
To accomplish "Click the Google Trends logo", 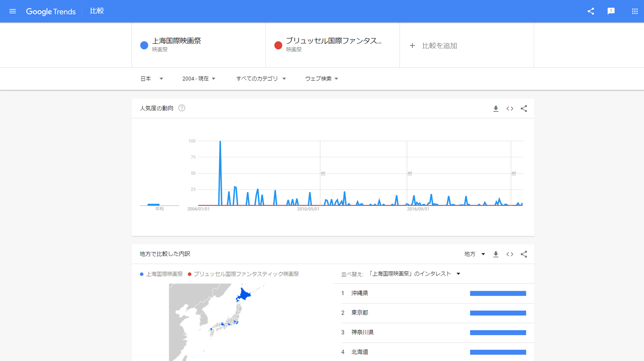I will coord(51,11).
